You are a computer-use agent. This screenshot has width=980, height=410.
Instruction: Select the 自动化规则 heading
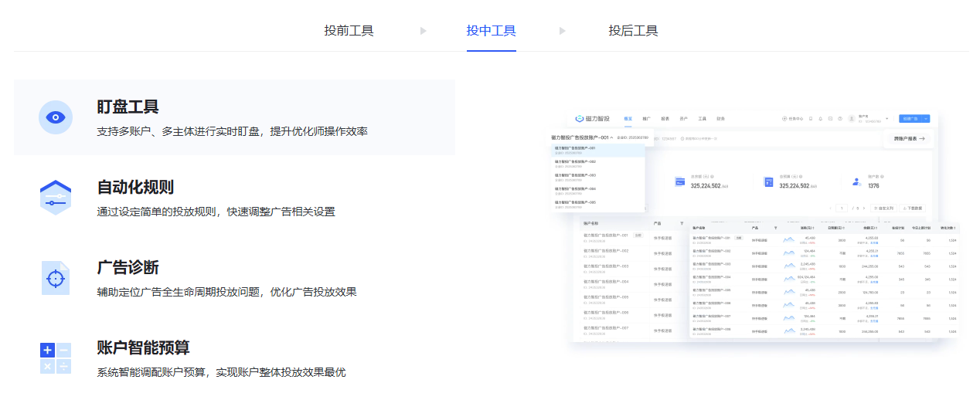tap(135, 187)
